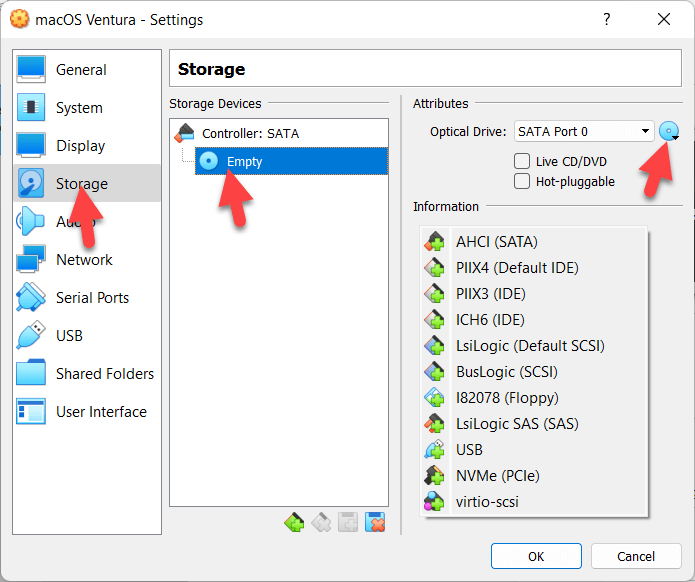The image size is (695, 582).
Task: Pick the virtio-scsi controller option
Action: [487, 502]
